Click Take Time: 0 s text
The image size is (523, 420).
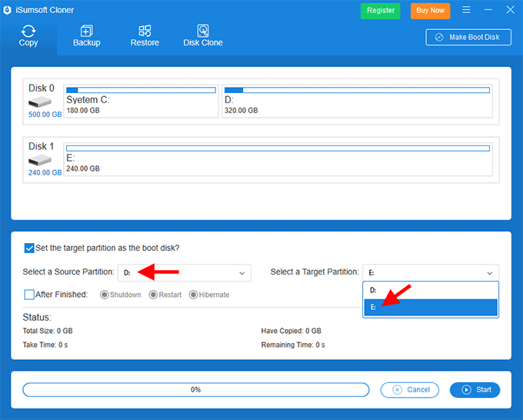click(45, 345)
